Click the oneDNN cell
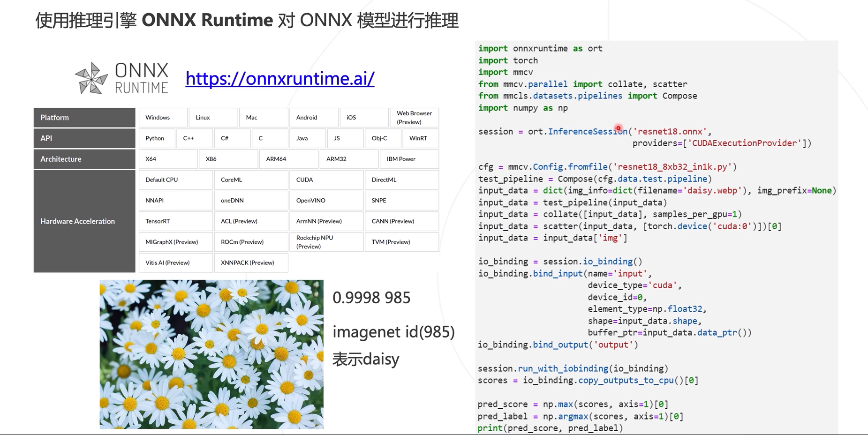Screen dimensions: 868x435 click(251, 201)
